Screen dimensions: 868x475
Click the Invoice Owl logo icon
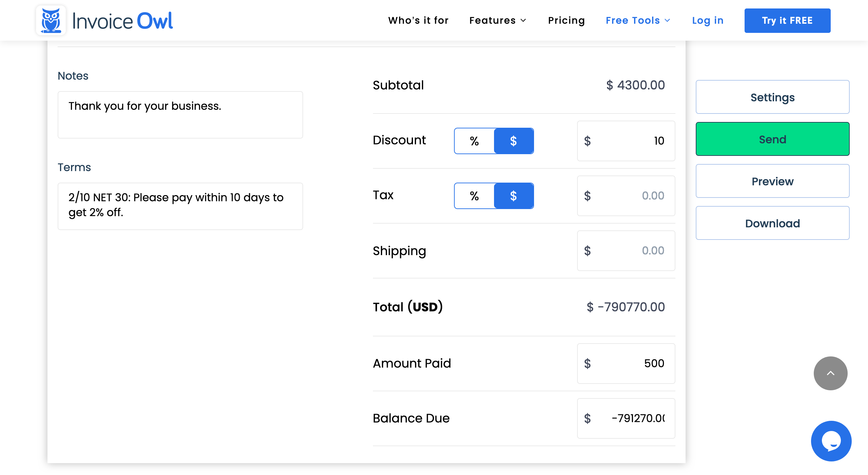52,20
